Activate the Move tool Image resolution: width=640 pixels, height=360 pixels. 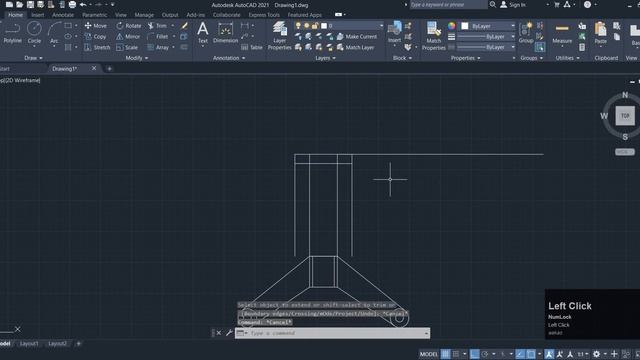pyautogui.click(x=96, y=26)
